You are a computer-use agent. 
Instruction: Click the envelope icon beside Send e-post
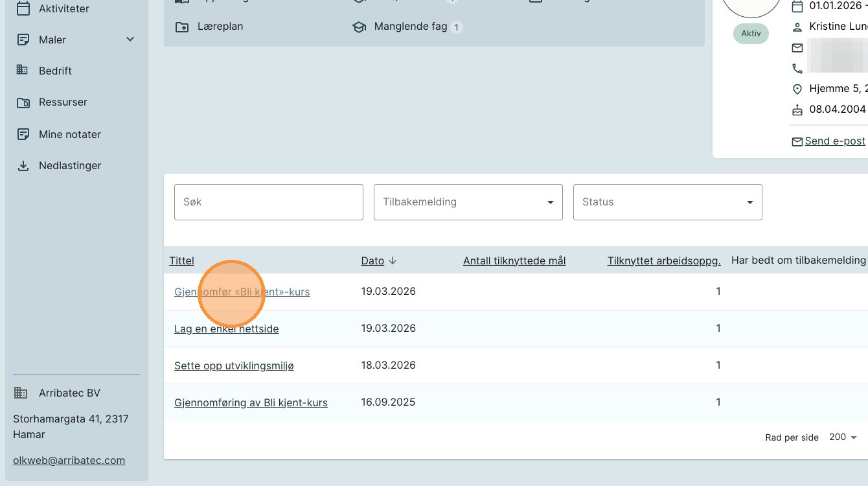(797, 141)
